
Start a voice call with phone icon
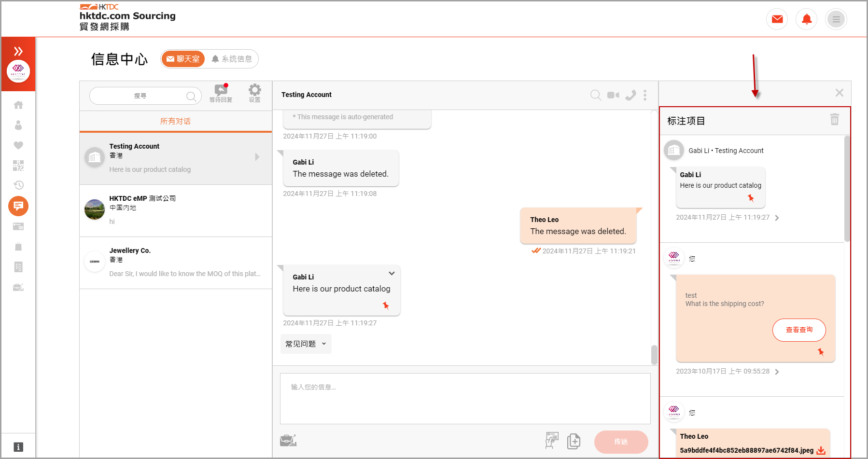(x=630, y=95)
